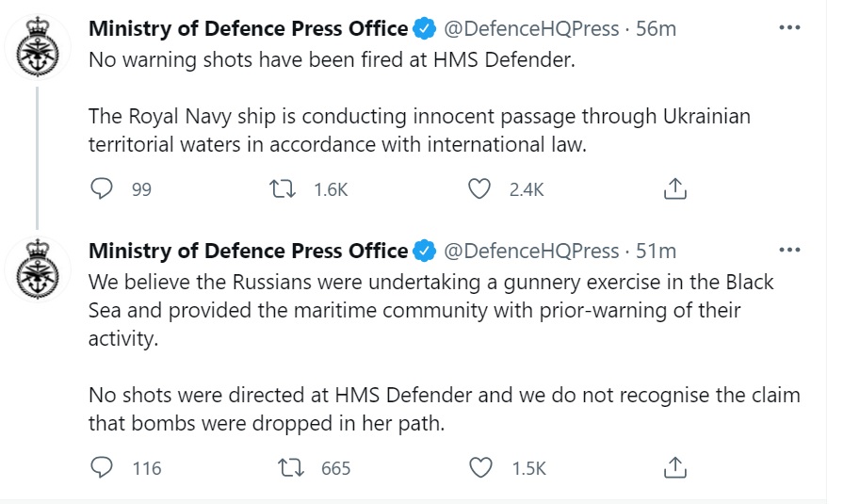
Task: Open the Ministry of Defence avatar on first tweet
Action: 38,47
